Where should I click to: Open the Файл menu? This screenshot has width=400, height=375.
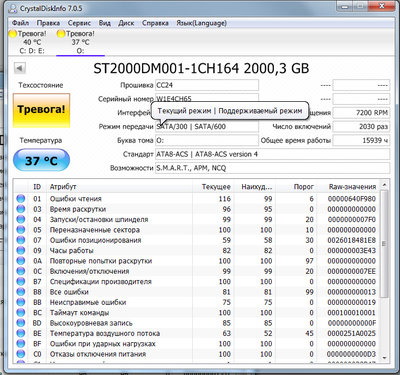[x=20, y=23]
